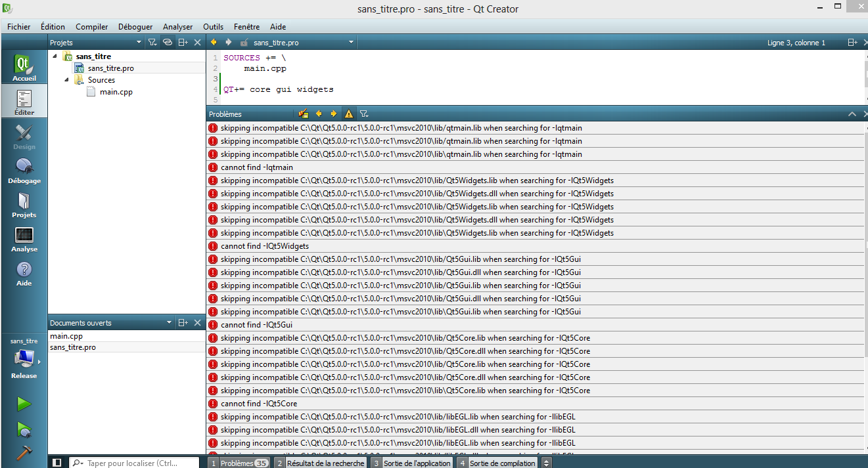Select sans_titre.pro in Documents ouverts
The width and height of the screenshot is (868, 468).
127,347
